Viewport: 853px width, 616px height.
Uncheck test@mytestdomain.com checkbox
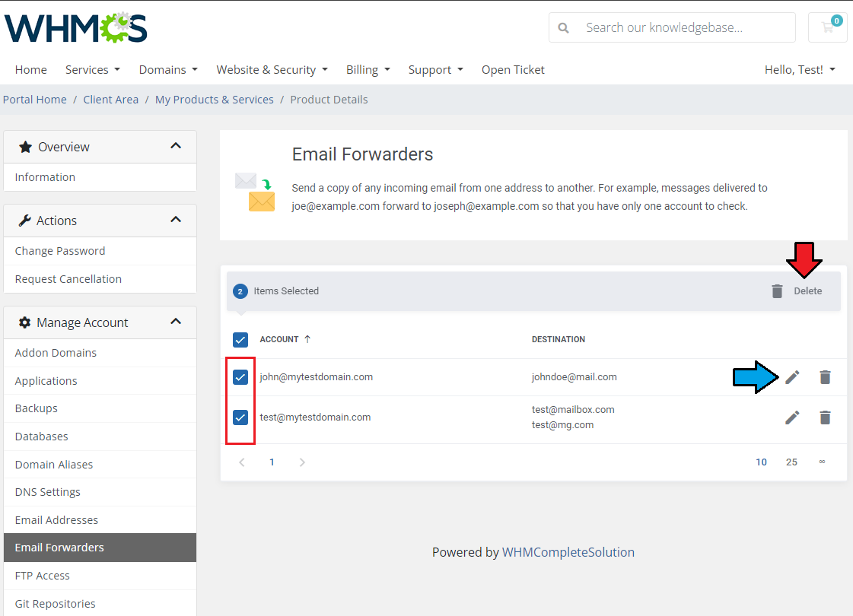[240, 417]
